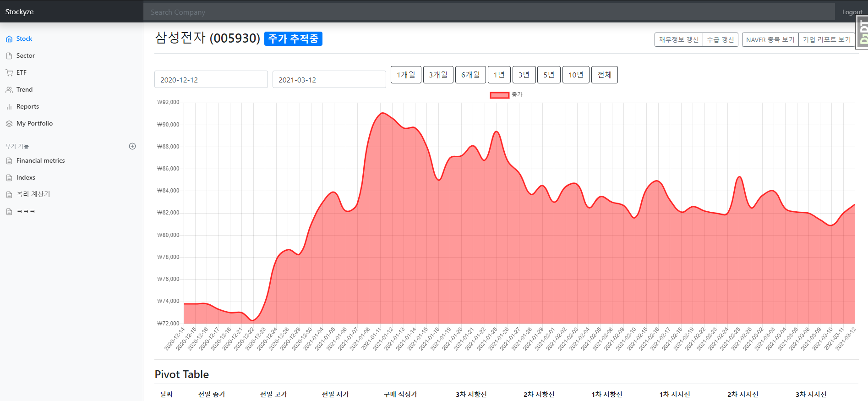868x401 pixels.
Task: Click the 3차 지지선 column header
Action: click(811, 394)
